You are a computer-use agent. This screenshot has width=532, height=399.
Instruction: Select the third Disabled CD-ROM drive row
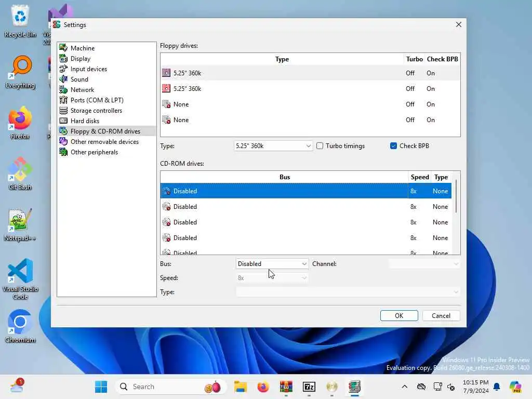[x=305, y=222]
